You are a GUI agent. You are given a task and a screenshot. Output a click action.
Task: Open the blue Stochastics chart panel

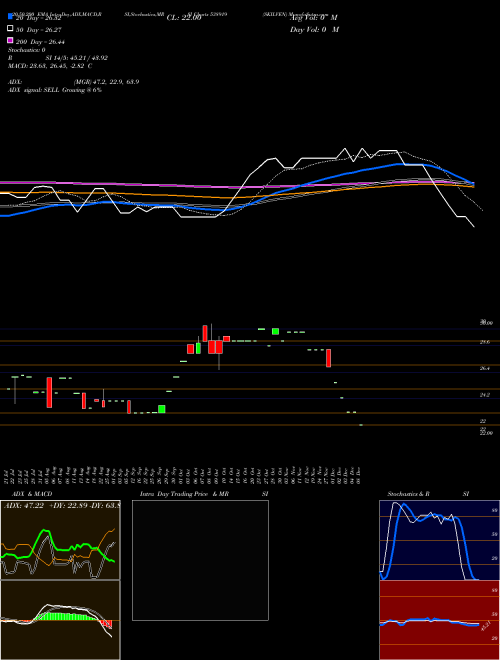point(439,540)
